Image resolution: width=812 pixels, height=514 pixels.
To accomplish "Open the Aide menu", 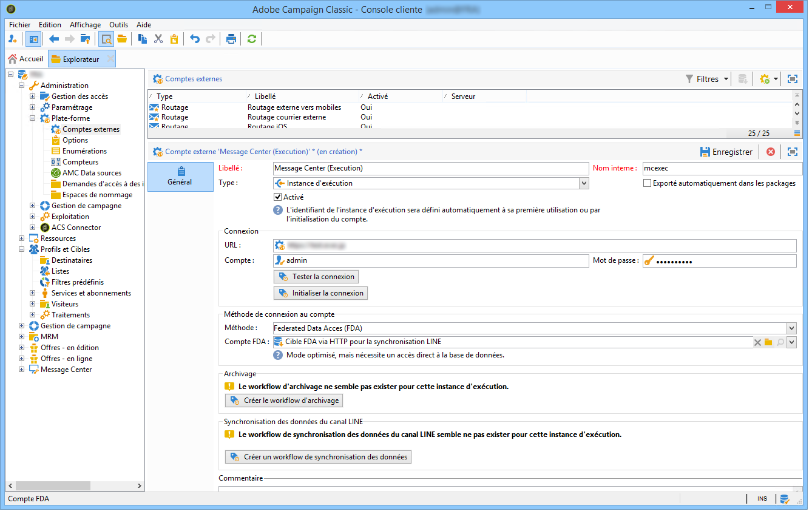I will point(144,25).
